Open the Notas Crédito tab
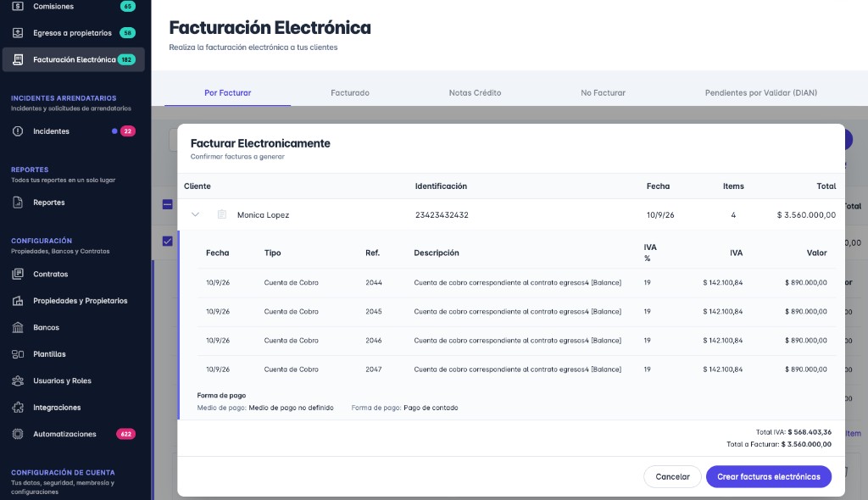Viewport: 868px width, 500px height. click(475, 92)
